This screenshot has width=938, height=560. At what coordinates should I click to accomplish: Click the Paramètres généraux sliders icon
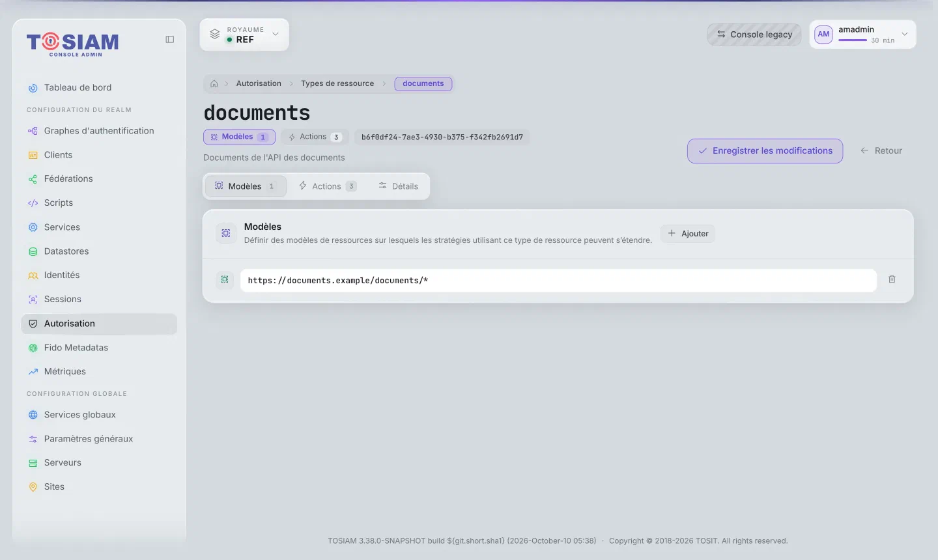pyautogui.click(x=33, y=439)
